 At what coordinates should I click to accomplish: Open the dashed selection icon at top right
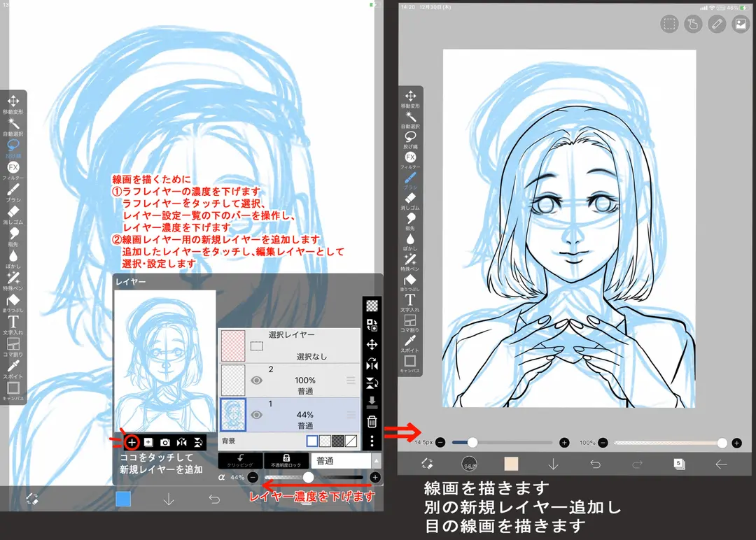pos(669,24)
